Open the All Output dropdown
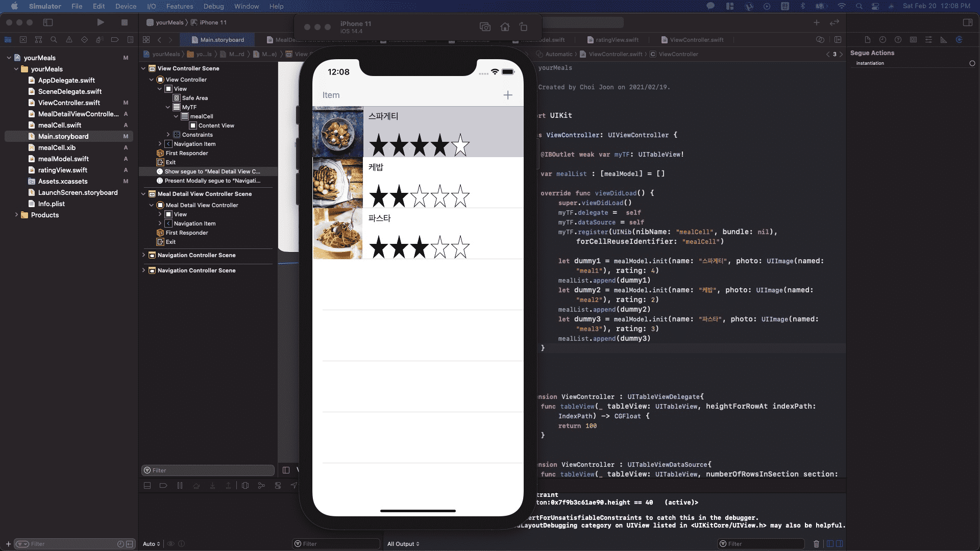980x551 pixels. (403, 544)
